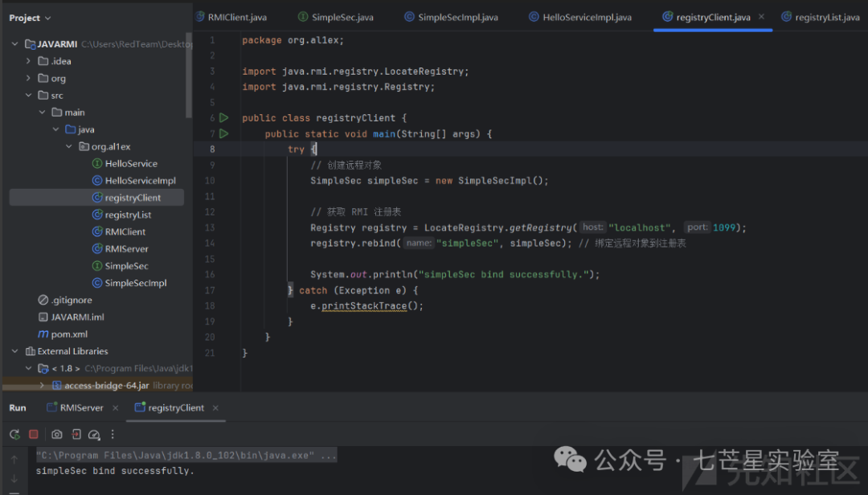Image resolution: width=868 pixels, height=495 pixels.
Task: Switch to registryList.java tab
Action: pos(821,17)
